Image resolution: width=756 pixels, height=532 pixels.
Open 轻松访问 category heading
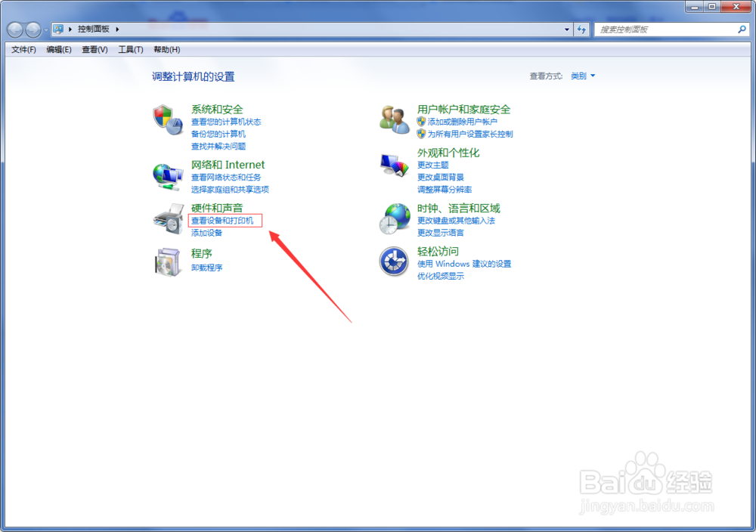click(438, 252)
